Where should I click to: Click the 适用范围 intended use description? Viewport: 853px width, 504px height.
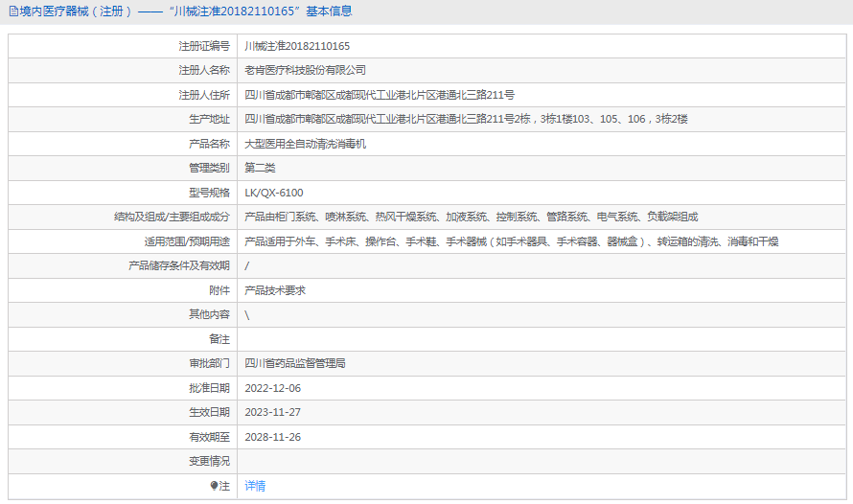511,241
